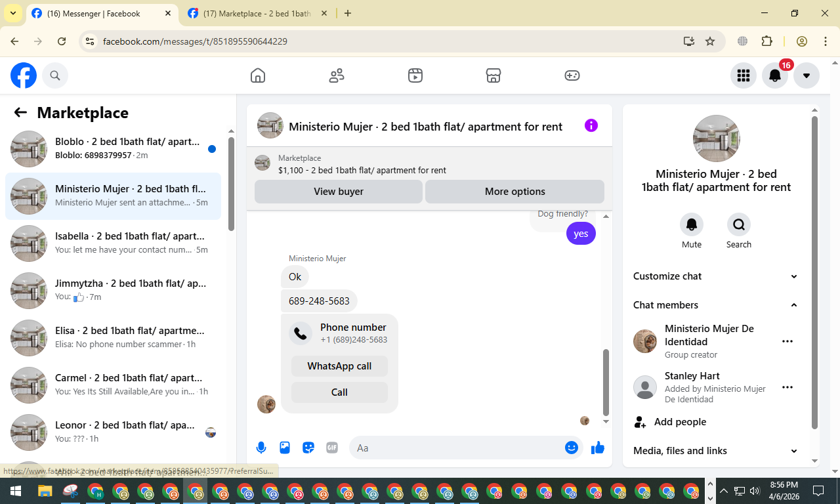Open the Chrome three-dot menu

826,41
